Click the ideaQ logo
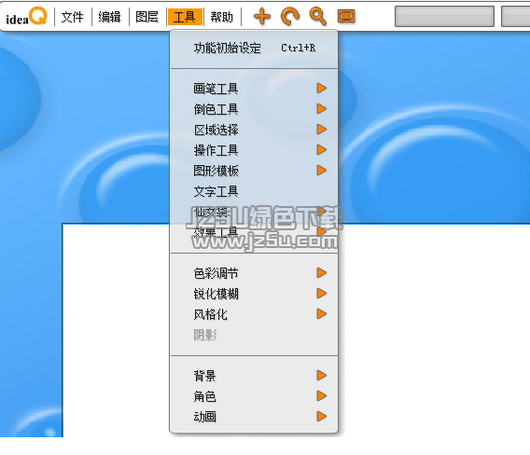Viewport: 530px width, 455px height. coord(26,16)
